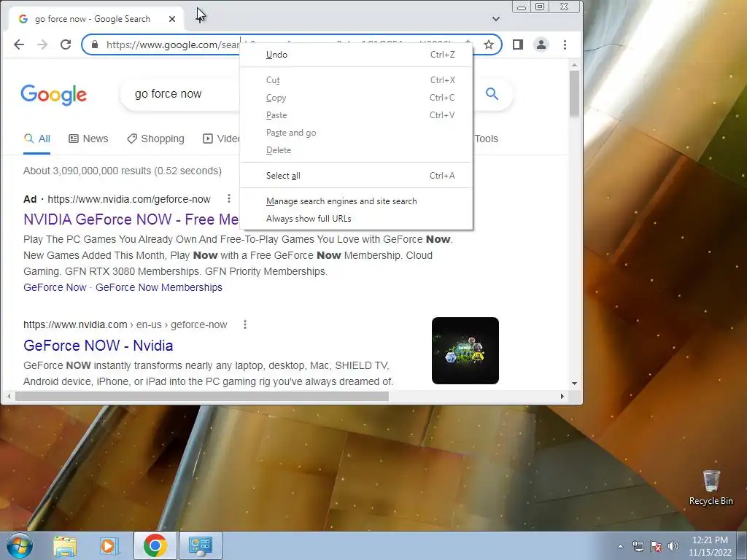This screenshot has width=747, height=560.
Task: Open the control panel taskbar icon
Action: pos(200,545)
